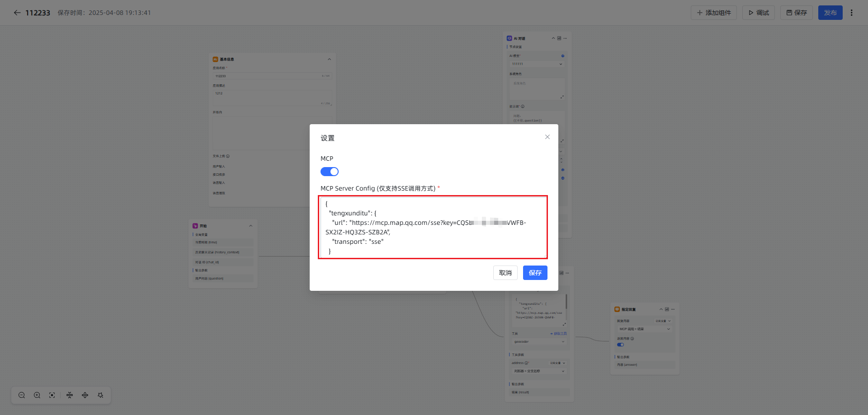Open the MCP 调用 > 结果 dropdown

pos(644,329)
